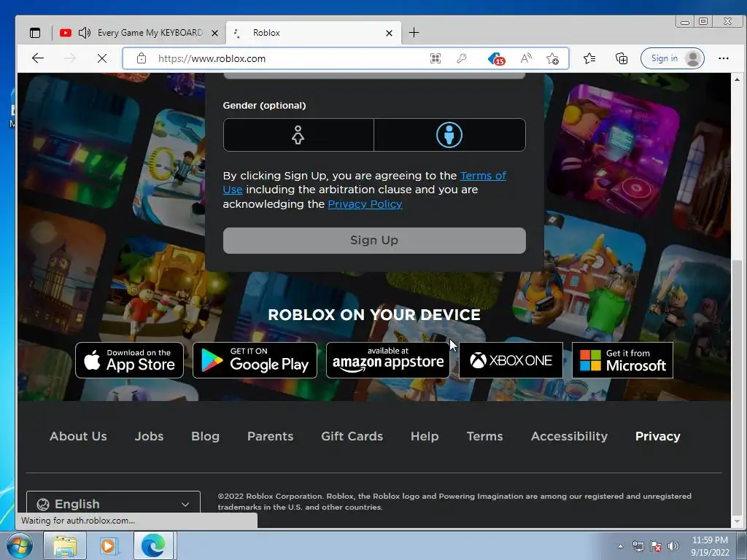Open Windows Explorer from the taskbar
The height and width of the screenshot is (560, 747).
65,545
